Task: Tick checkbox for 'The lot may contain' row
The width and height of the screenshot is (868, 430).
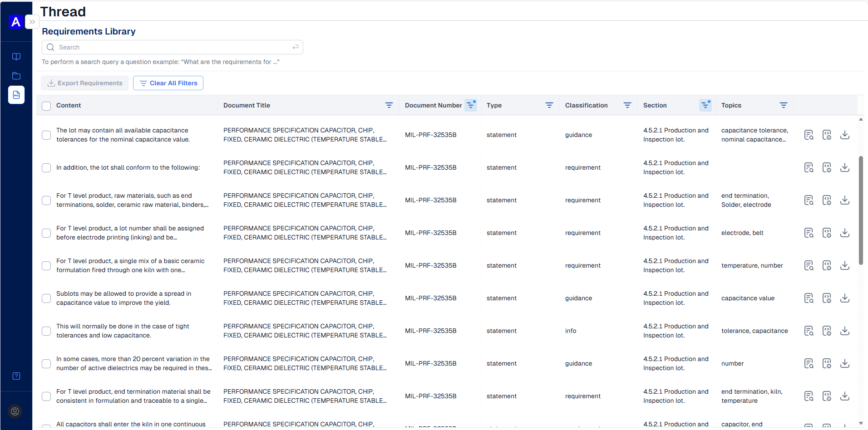Action: point(46,135)
